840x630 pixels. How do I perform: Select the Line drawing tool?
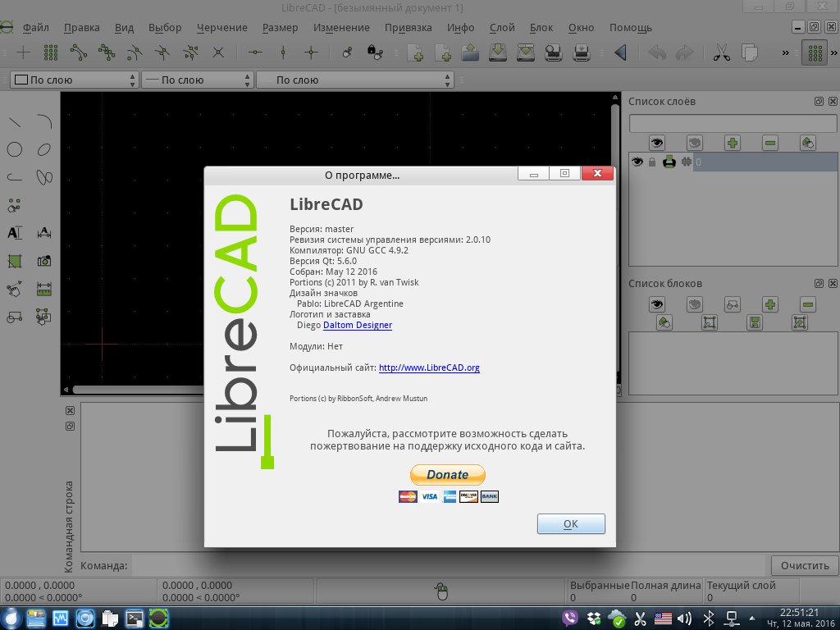click(15, 122)
